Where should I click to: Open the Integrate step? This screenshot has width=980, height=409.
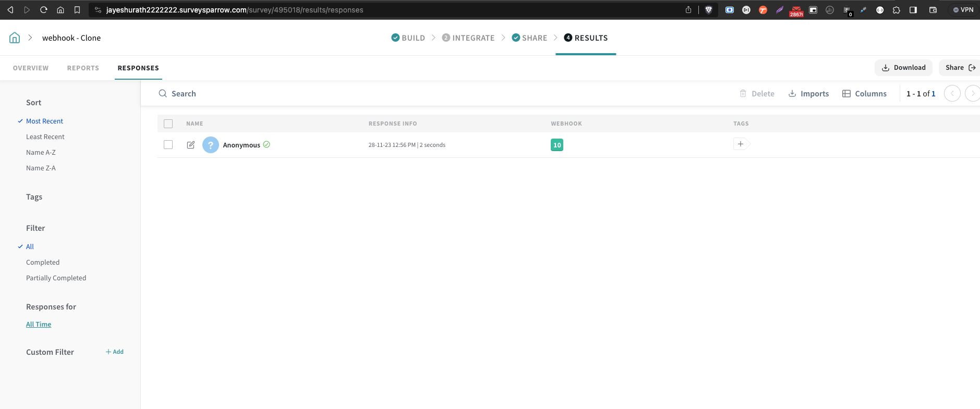click(468, 38)
